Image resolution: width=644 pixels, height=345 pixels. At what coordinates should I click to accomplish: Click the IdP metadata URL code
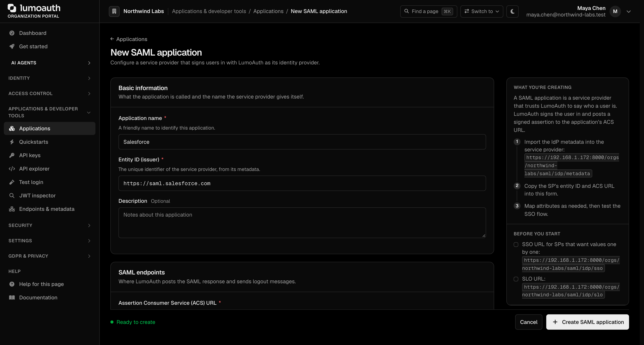pos(572,165)
